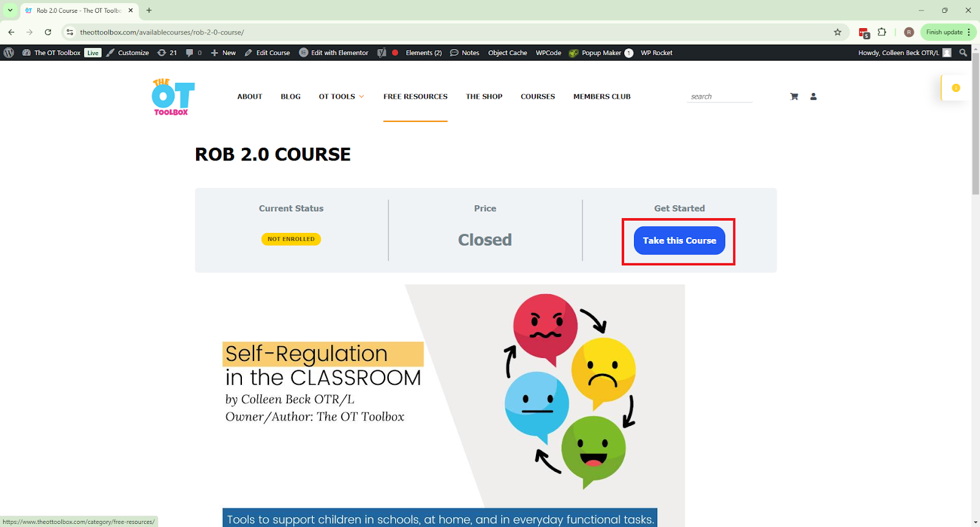980x527 pixels.
Task: Go to the ABOUT page
Action: [x=250, y=97]
